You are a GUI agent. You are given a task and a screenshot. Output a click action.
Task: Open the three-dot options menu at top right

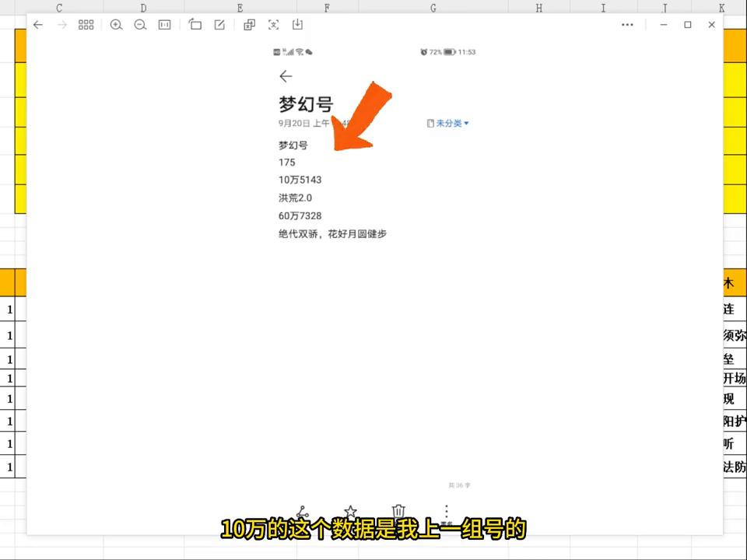coord(627,25)
